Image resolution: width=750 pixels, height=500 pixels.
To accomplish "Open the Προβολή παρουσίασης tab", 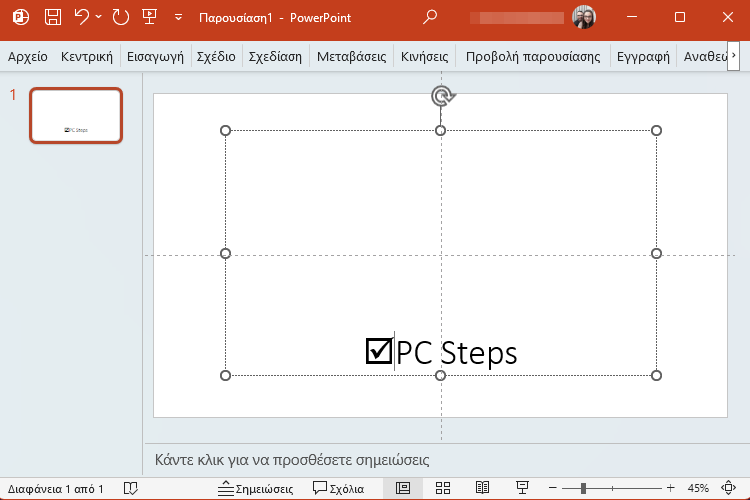I will point(533,56).
